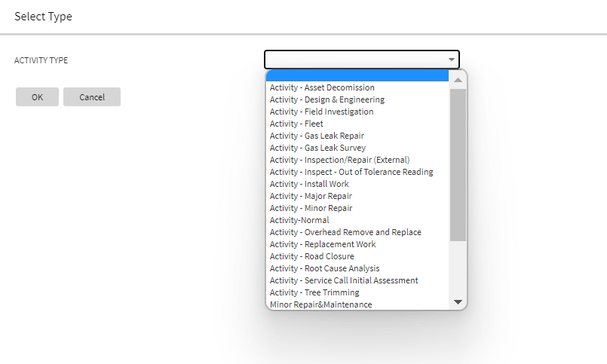The width and height of the screenshot is (607, 364).
Task: Choose Activity - Design & Engineering
Action: (x=357, y=99)
